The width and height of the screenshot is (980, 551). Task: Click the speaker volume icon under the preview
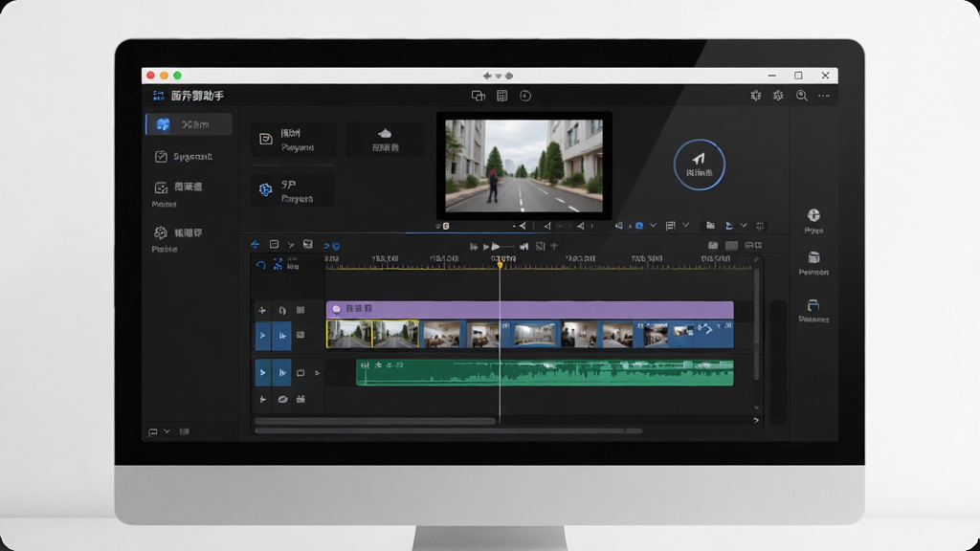coord(619,226)
